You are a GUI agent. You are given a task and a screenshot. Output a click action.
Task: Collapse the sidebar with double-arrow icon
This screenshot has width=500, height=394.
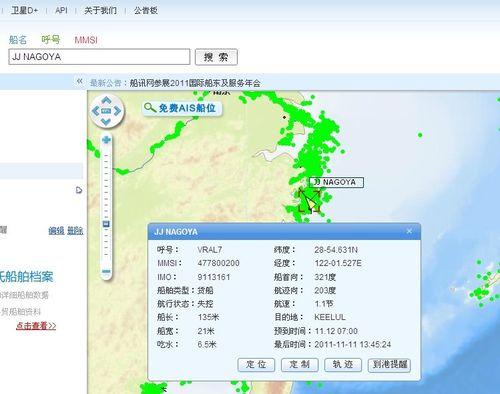[79, 81]
